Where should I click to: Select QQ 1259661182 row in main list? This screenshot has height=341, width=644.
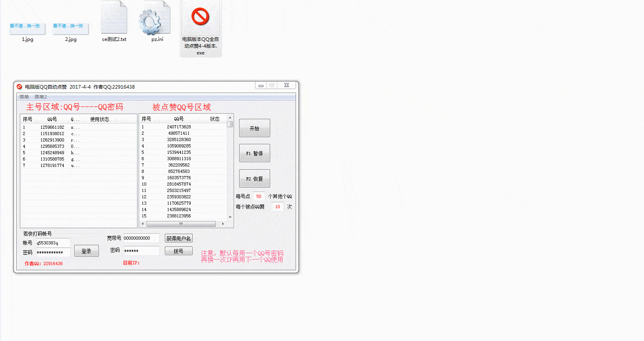[52, 127]
